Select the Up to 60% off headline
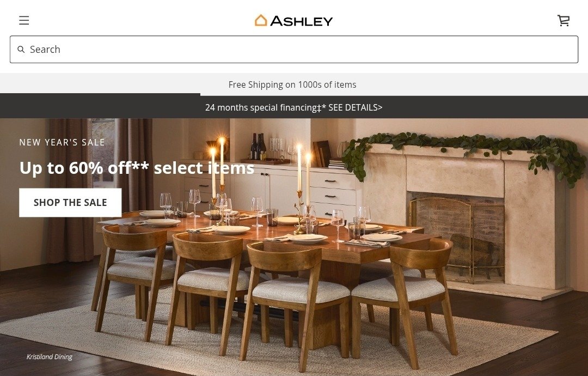 pos(137,168)
